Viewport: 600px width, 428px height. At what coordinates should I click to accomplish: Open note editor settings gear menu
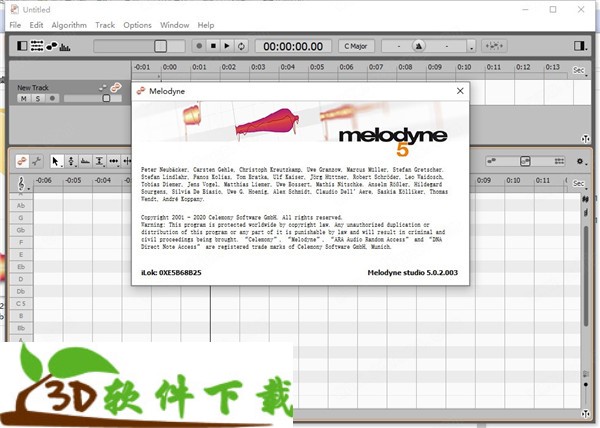[581, 161]
